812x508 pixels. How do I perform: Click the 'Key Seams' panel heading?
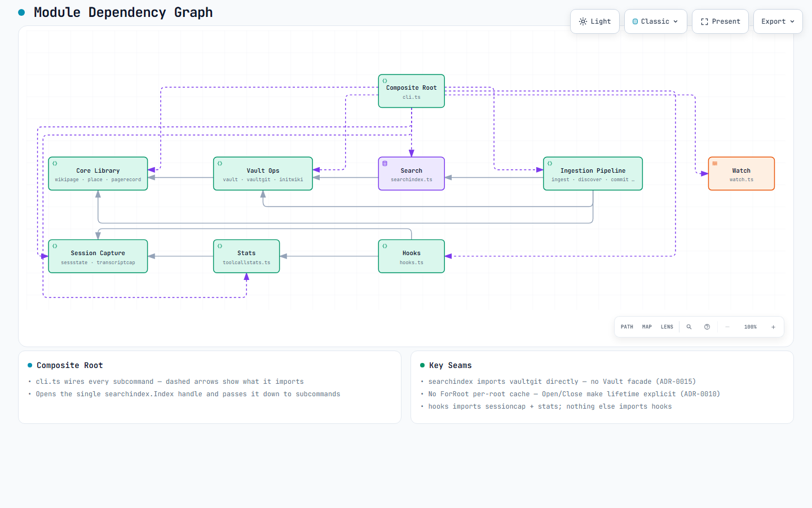450,365
